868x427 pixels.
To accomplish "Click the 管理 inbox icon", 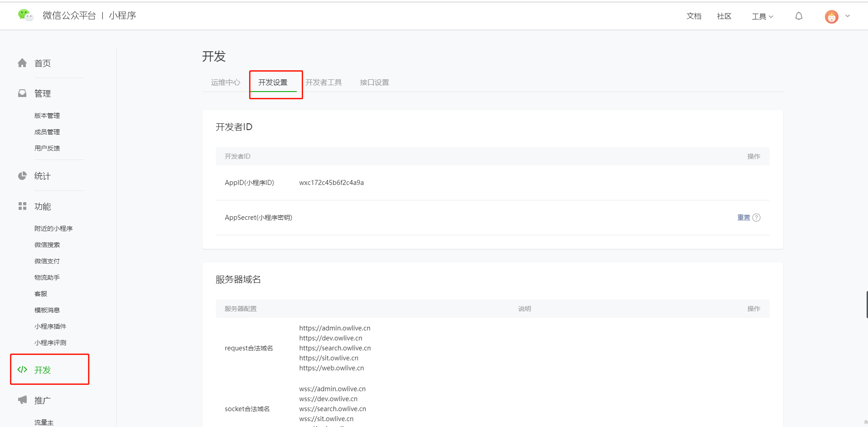I will pyautogui.click(x=22, y=93).
